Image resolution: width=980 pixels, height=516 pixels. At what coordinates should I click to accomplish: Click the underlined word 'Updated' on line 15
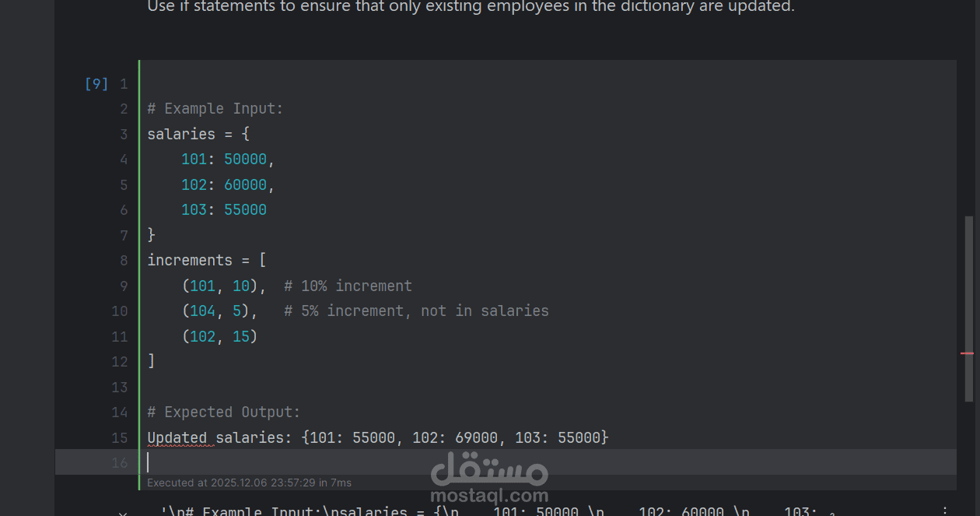[x=177, y=437]
